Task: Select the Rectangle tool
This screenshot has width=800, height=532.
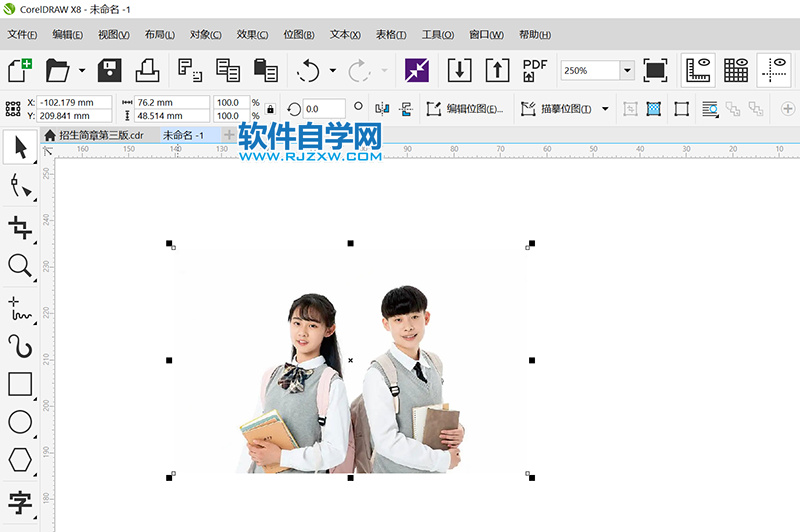Action: coord(19,384)
